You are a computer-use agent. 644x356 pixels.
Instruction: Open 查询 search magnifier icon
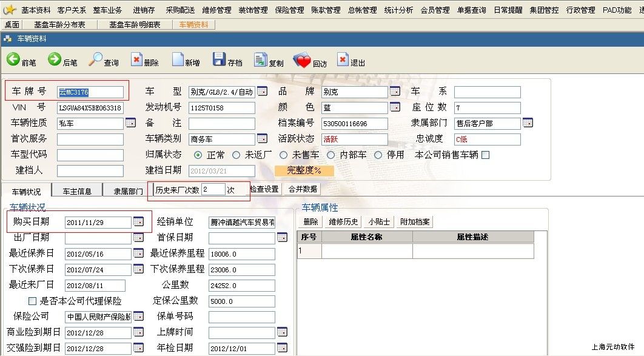[x=96, y=59]
